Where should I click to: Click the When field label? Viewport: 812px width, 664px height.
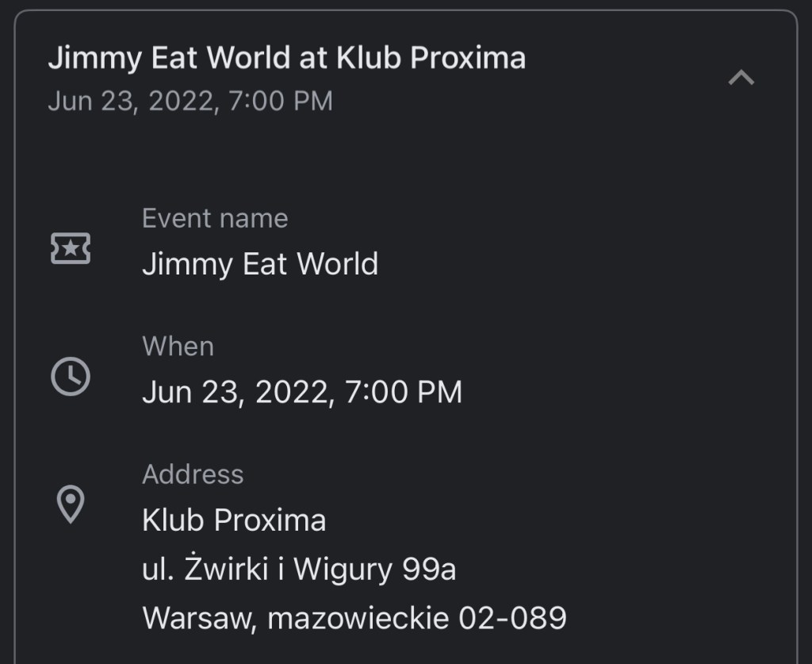tap(178, 347)
